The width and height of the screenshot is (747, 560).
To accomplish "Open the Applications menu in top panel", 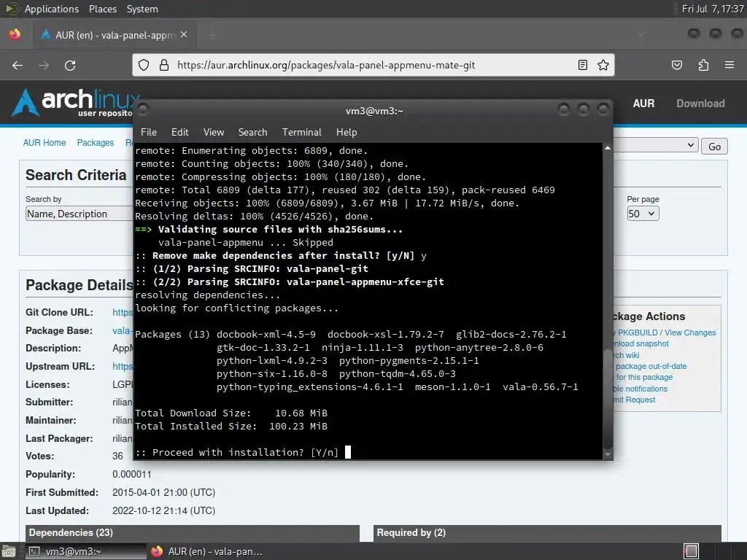I will pyautogui.click(x=52, y=9).
